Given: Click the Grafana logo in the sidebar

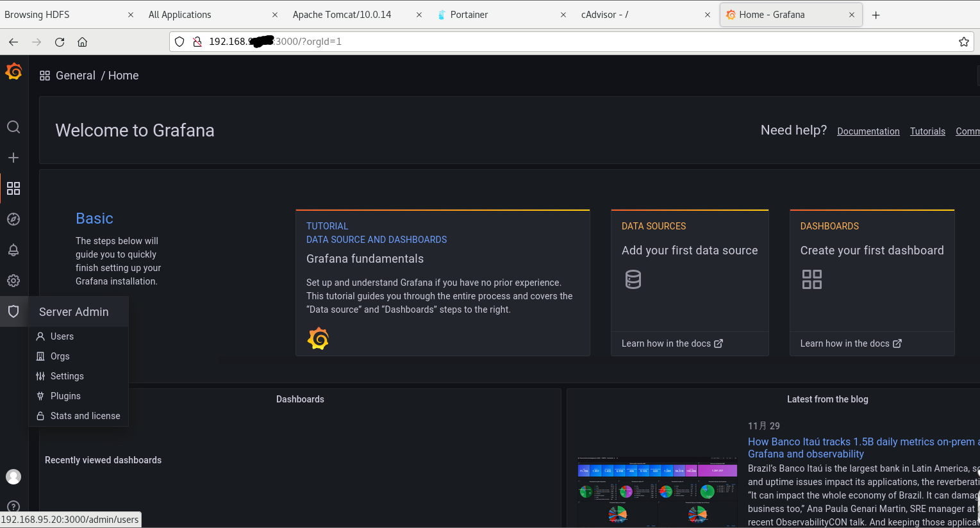Looking at the screenshot, I should (13, 71).
